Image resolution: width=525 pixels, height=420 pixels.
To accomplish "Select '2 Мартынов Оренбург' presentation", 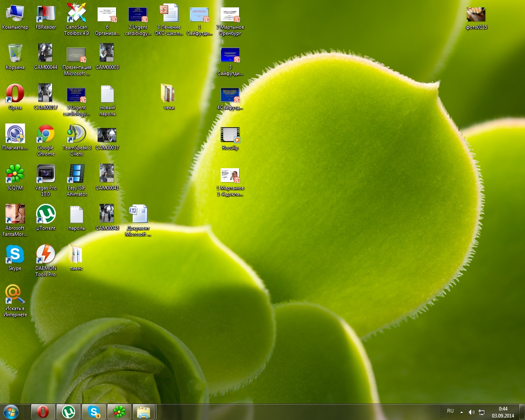I will pyautogui.click(x=230, y=21).
